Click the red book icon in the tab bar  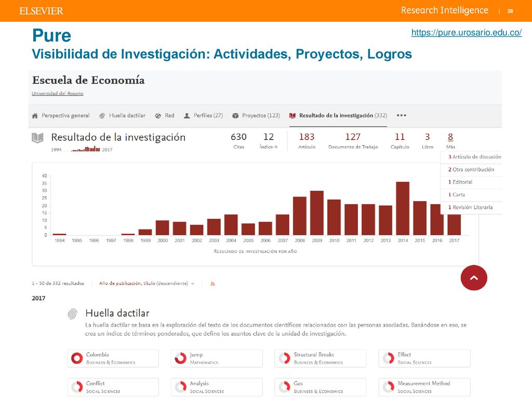(x=292, y=116)
